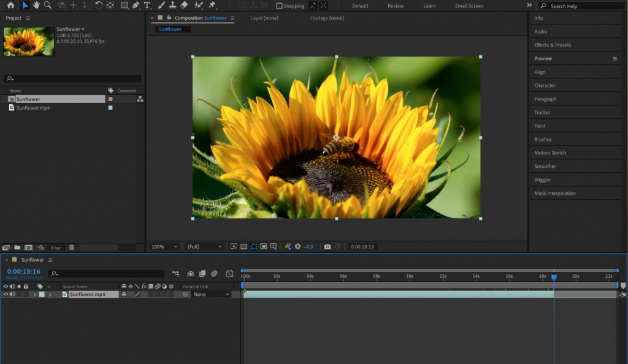Open the Parent & Link None dropdown
628x364 pixels.
click(x=211, y=294)
